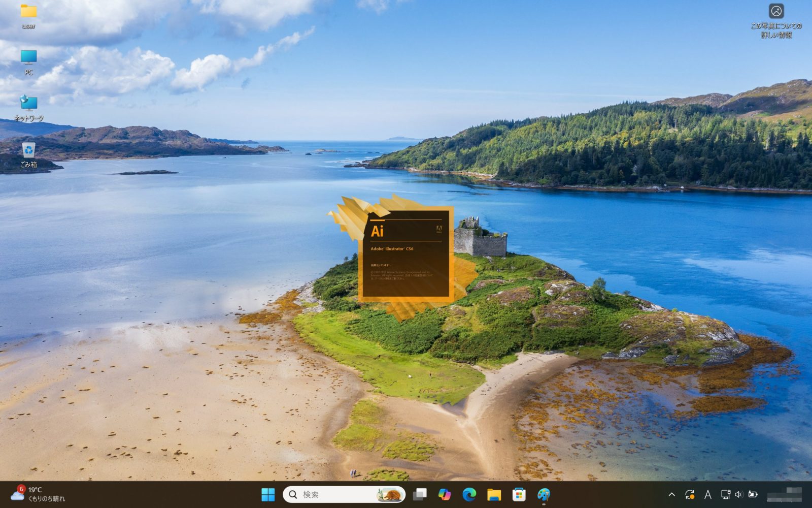Screen dimensions: 812x508
Task: Check Windows Update status icon in system tray
Action: point(689,494)
